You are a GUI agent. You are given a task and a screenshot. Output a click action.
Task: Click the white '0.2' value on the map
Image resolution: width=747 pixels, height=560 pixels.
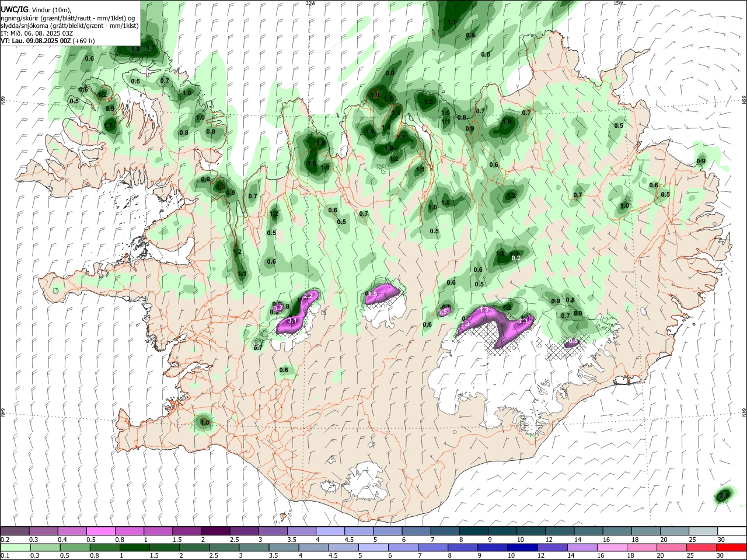pyautogui.click(x=516, y=258)
